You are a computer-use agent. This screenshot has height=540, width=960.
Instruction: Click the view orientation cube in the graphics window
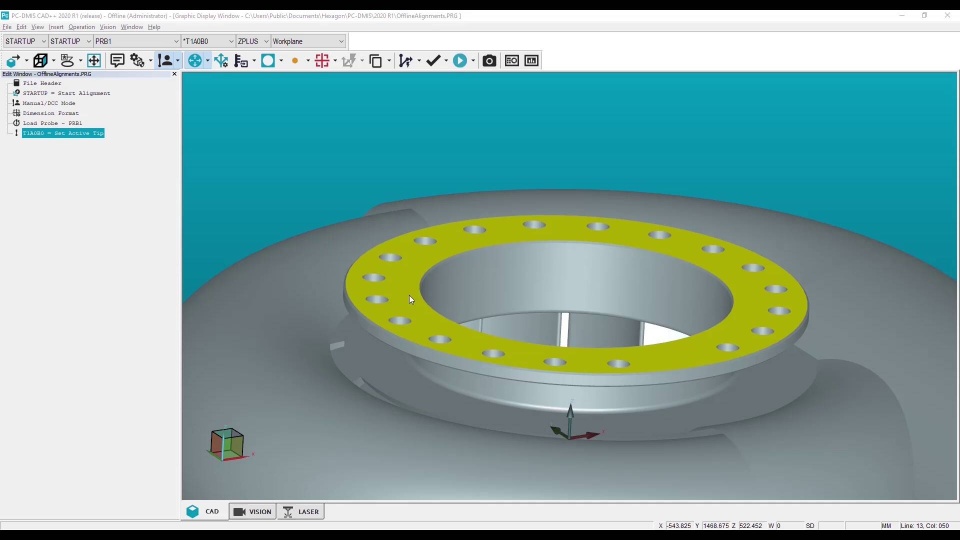[x=227, y=443]
